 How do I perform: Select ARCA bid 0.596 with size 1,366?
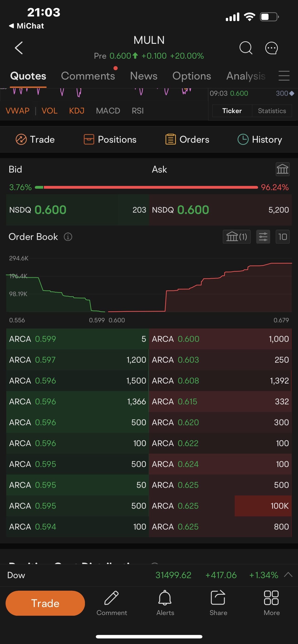(78, 402)
